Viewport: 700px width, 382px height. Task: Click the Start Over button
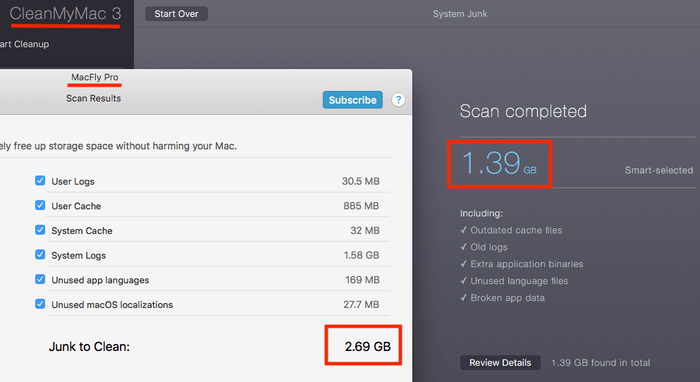[x=176, y=14]
